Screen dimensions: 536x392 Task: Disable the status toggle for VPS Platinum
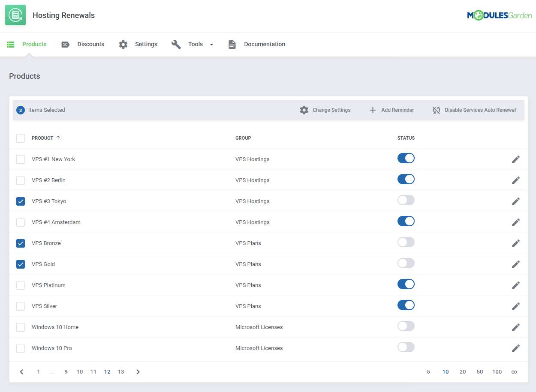406,284
